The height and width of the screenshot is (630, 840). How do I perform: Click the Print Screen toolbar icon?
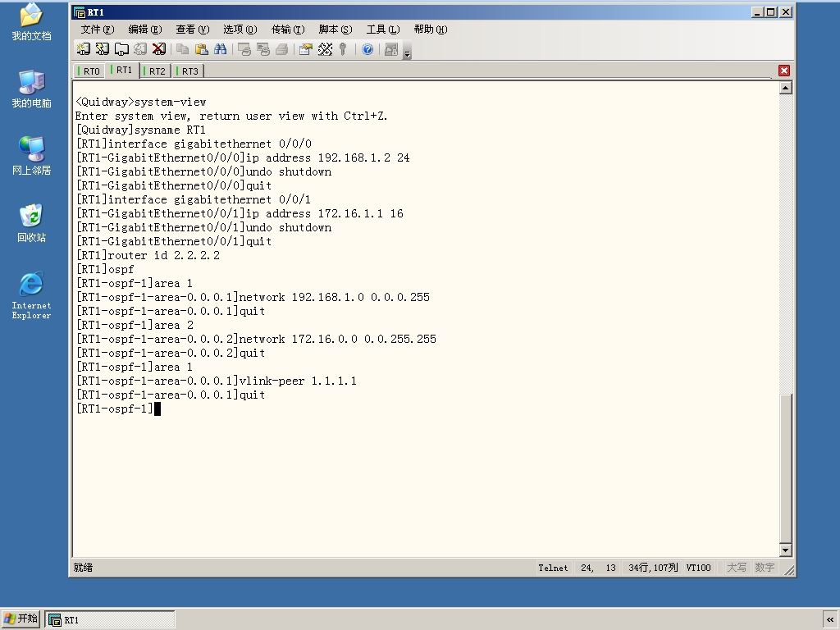coord(244,49)
